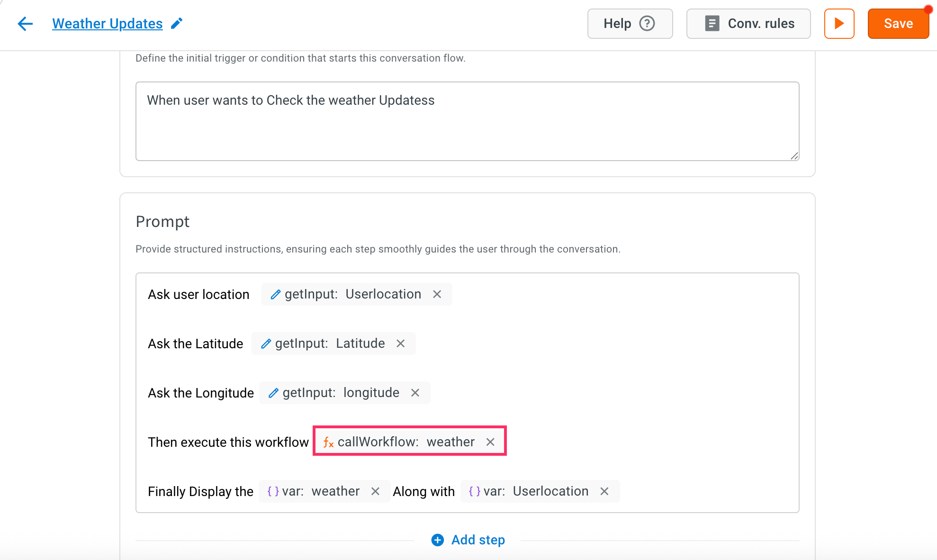Click the fx callWorkflow weather icon
Screen dimensions: 937x560
pyautogui.click(x=328, y=442)
